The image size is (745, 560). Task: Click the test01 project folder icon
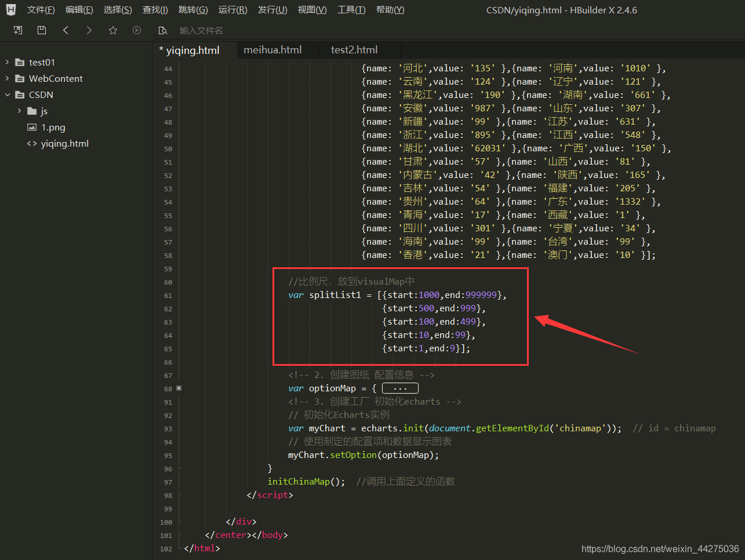tap(20, 62)
